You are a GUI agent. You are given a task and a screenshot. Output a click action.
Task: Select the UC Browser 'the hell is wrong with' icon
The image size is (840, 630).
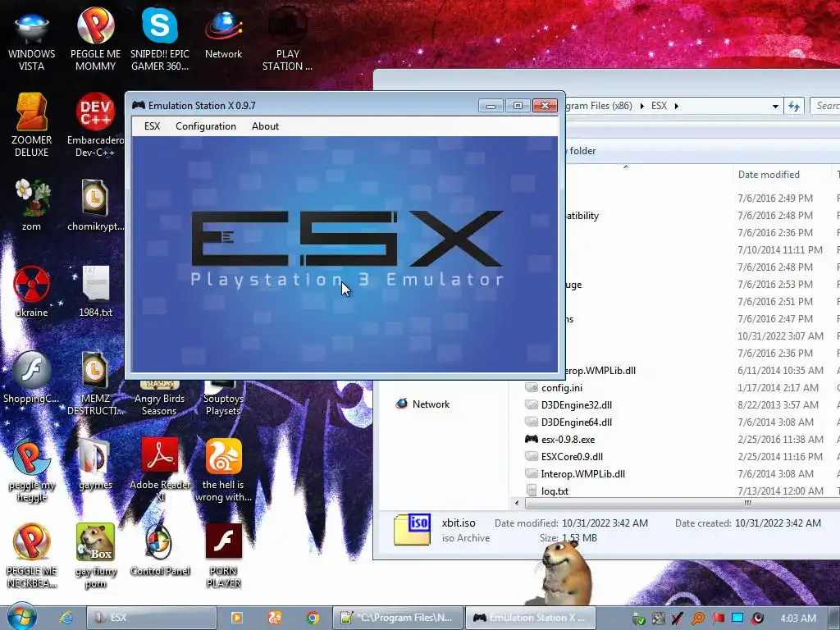point(223,470)
